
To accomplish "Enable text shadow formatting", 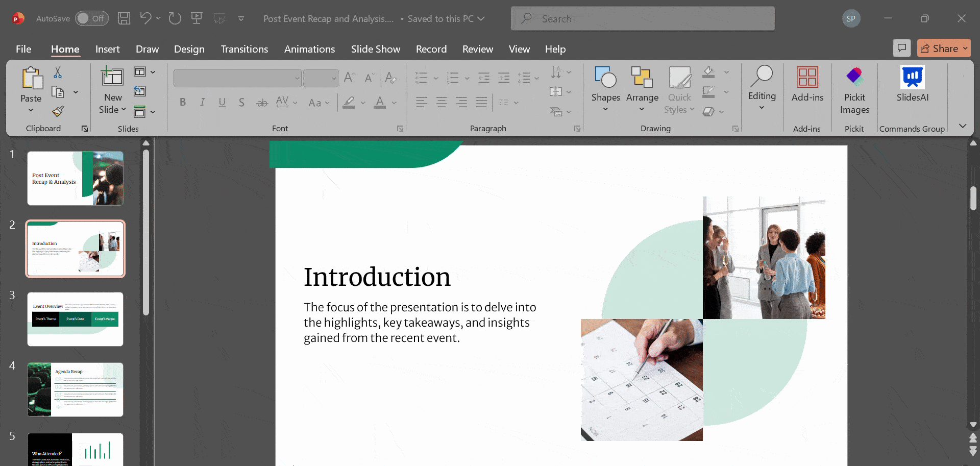I will tap(241, 102).
